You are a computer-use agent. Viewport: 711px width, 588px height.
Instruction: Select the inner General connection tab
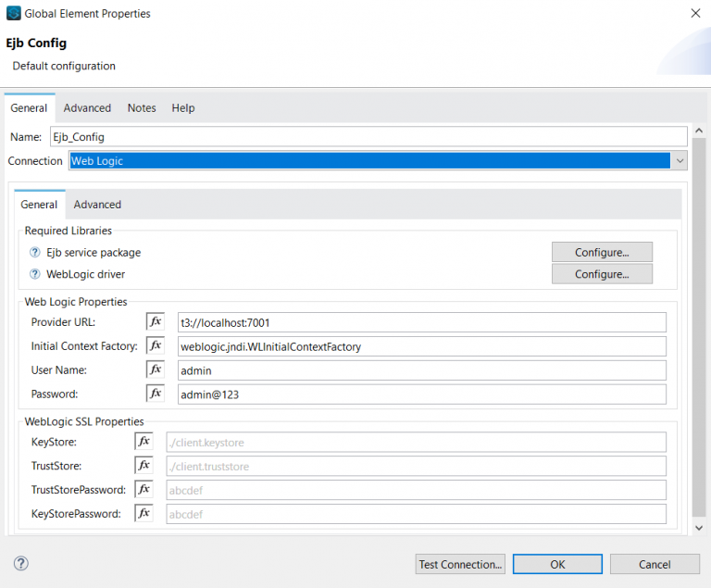39,205
